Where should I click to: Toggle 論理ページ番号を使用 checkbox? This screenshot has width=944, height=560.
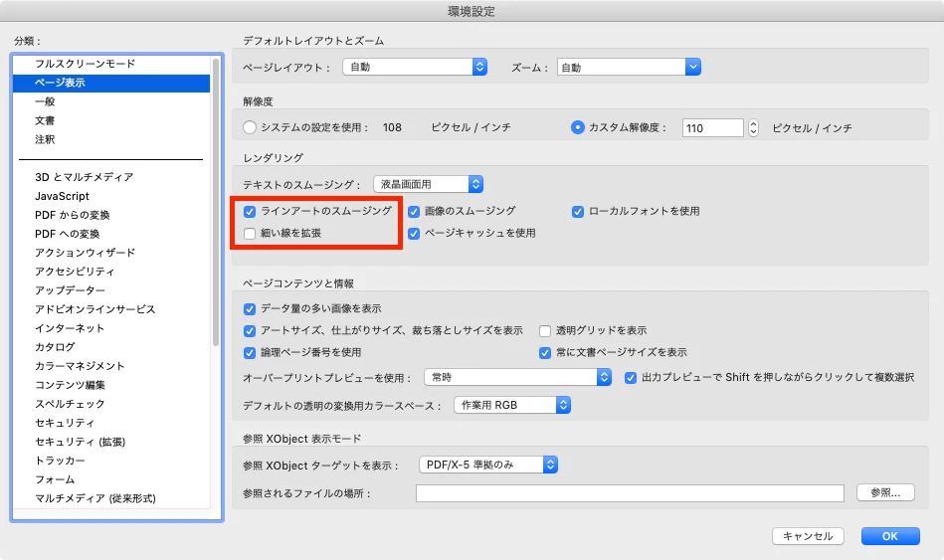tap(250, 353)
